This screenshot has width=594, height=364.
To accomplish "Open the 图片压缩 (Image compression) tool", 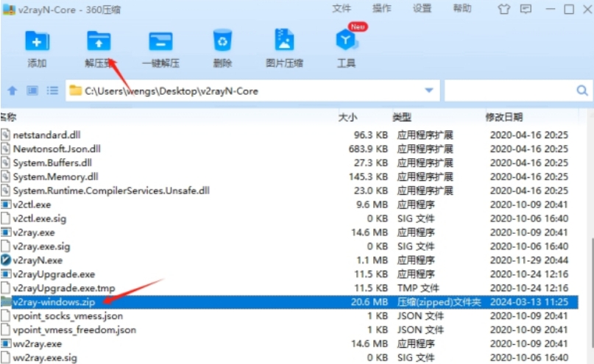I will pyautogui.click(x=284, y=41).
